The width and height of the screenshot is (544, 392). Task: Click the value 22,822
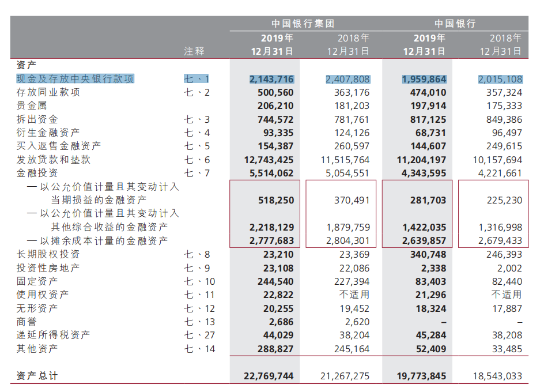[278, 295]
